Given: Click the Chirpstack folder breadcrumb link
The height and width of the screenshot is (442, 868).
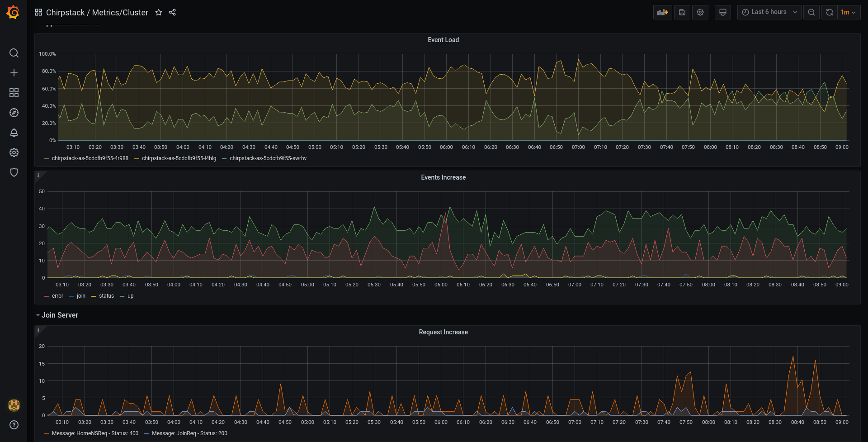Looking at the screenshot, I should click(65, 12).
